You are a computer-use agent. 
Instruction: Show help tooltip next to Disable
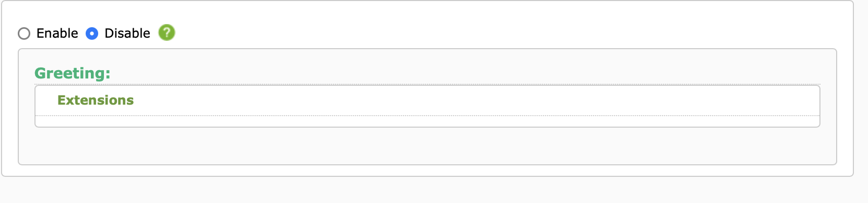click(x=167, y=32)
